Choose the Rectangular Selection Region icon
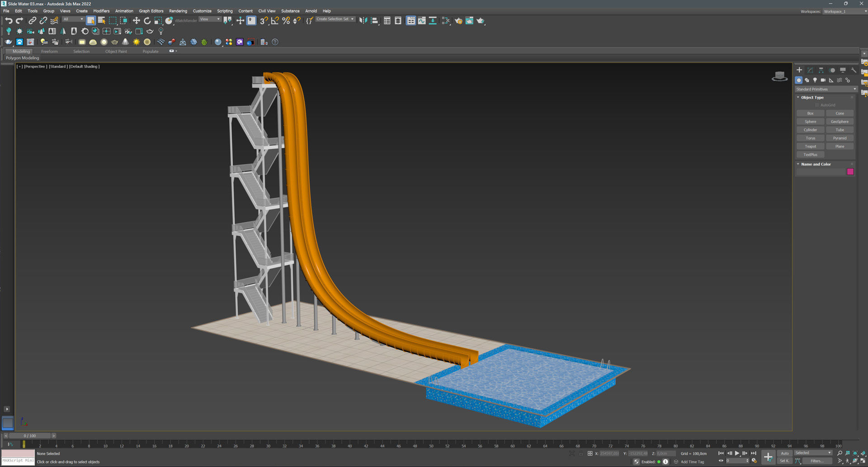Screen dimensions: 868x467 [x=113, y=20]
